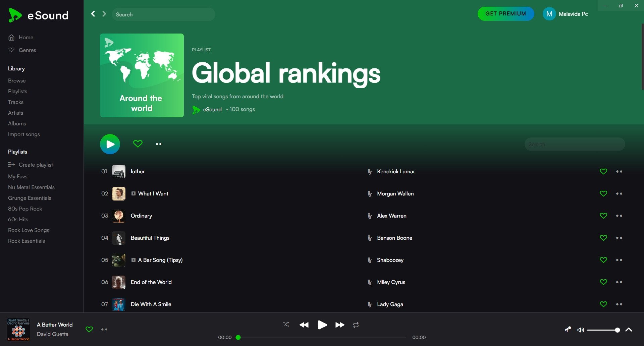Click the eSound playlist author link
644x346 pixels.
(x=212, y=109)
